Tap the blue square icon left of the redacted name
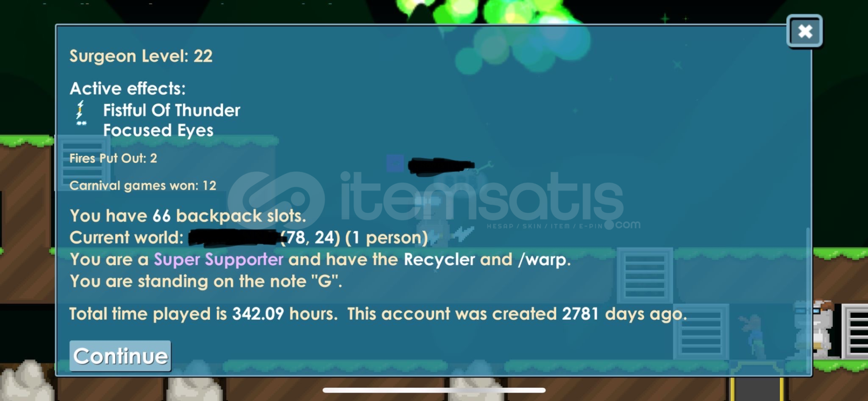Image resolution: width=868 pixels, height=401 pixels. (395, 163)
